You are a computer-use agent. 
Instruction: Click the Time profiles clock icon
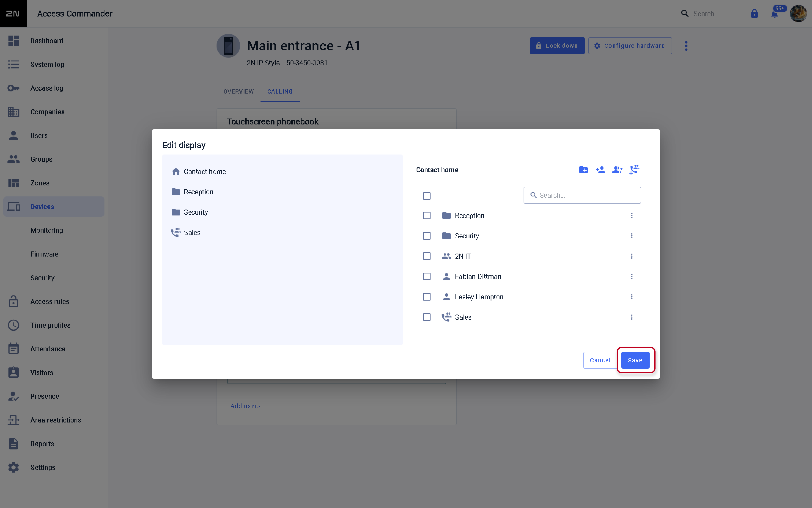13,325
